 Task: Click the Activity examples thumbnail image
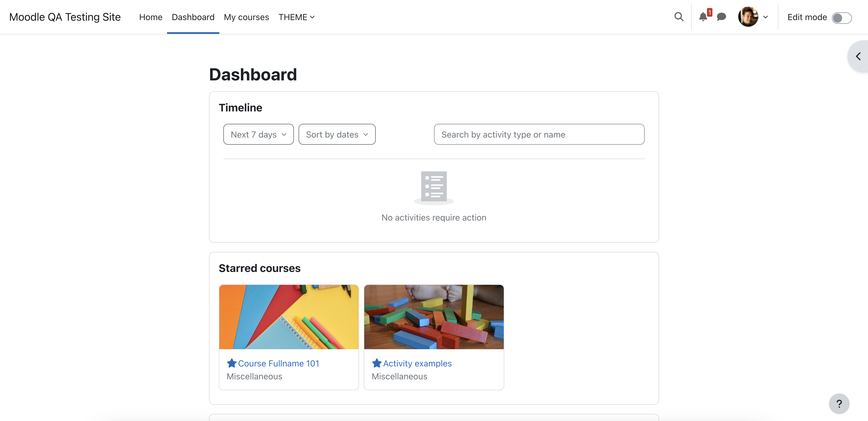click(434, 317)
